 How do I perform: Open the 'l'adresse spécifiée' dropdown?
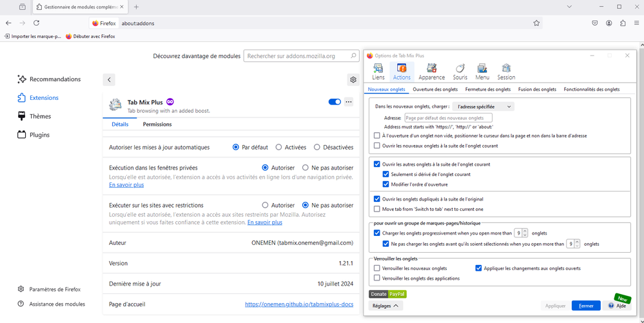[483, 106]
